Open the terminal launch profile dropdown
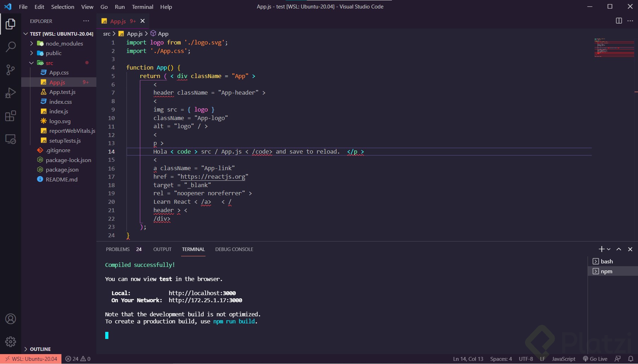The width and height of the screenshot is (638, 364). (x=609, y=249)
